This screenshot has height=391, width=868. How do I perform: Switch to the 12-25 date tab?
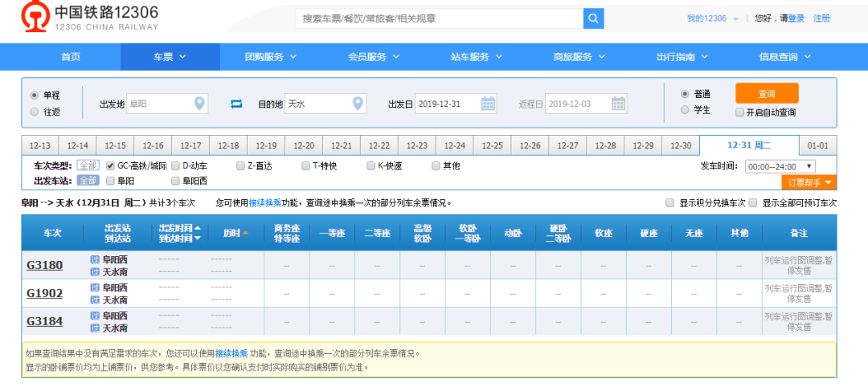pyautogui.click(x=492, y=145)
